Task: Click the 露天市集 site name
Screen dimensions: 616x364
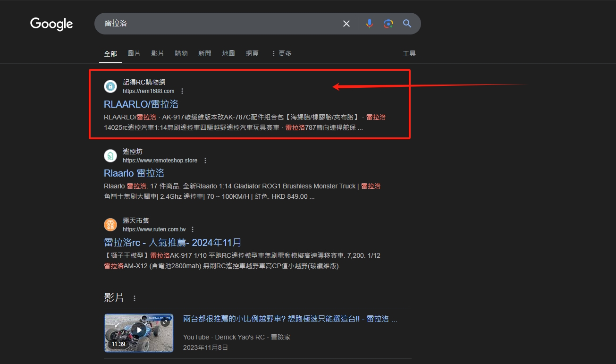Action: (x=136, y=220)
